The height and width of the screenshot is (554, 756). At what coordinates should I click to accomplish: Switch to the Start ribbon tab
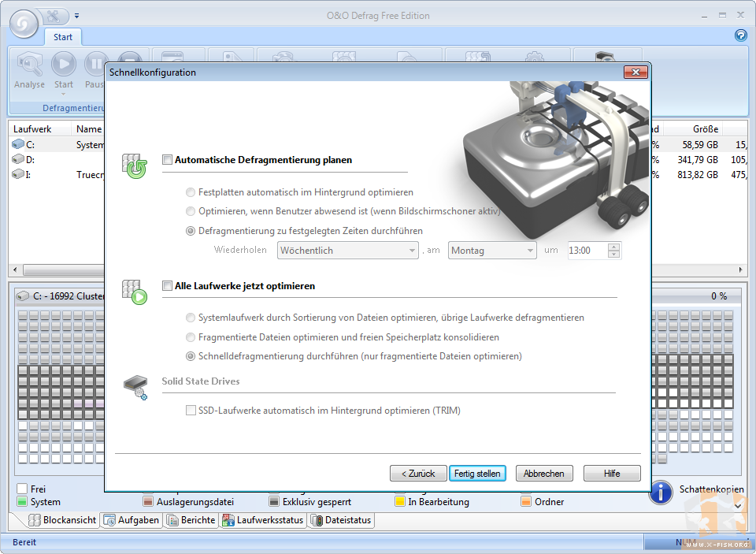[x=63, y=37]
